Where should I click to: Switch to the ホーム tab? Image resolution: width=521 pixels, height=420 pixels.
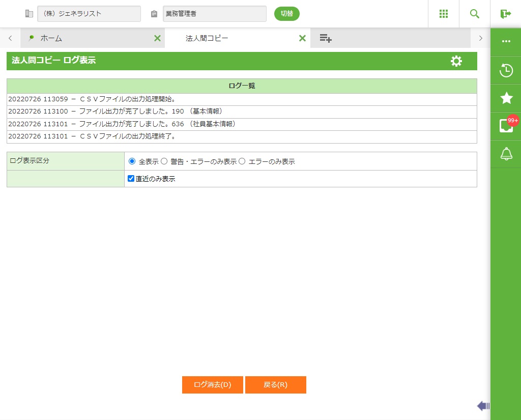pyautogui.click(x=51, y=38)
